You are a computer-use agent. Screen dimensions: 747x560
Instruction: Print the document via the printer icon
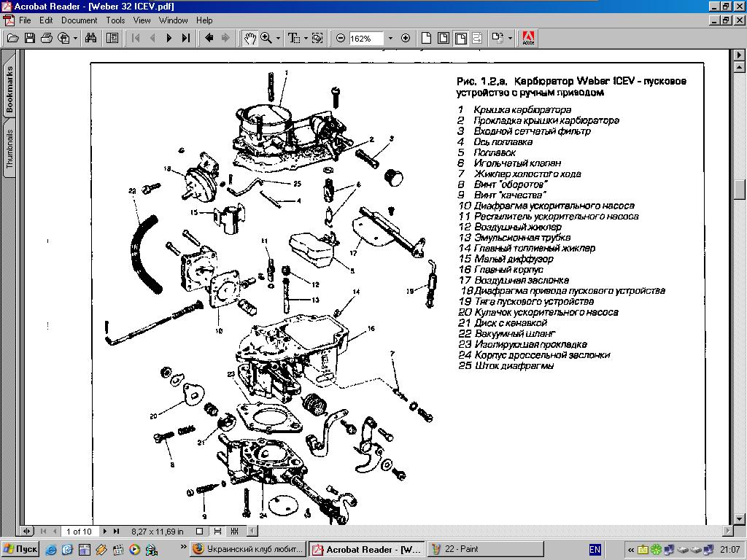tap(47, 38)
